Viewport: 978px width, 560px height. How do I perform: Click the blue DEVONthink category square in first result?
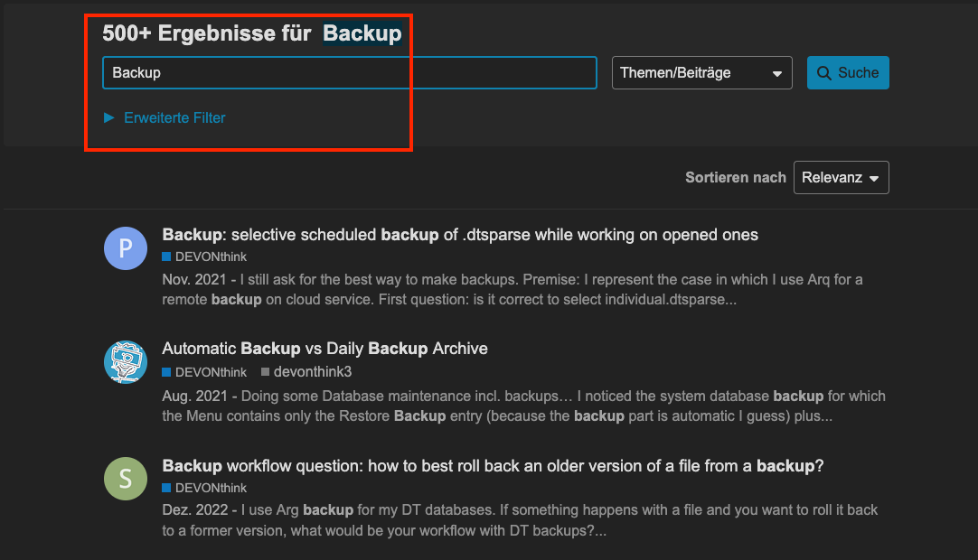[166, 257]
